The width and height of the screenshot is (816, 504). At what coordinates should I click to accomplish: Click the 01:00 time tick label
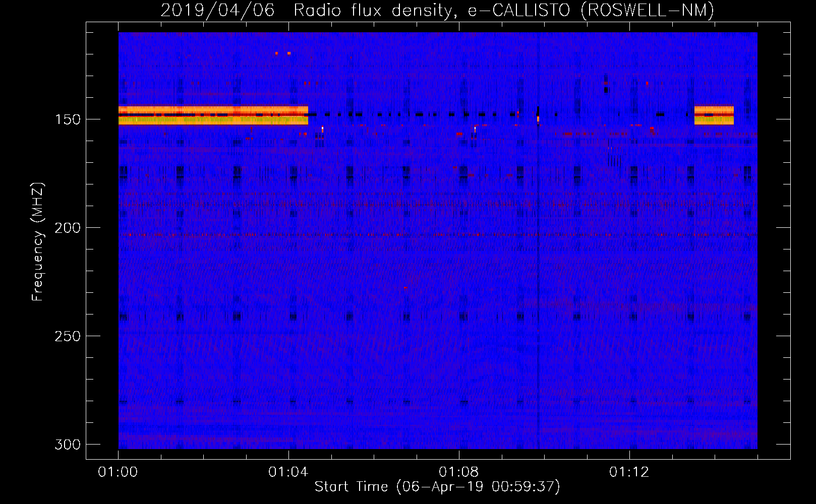click(x=118, y=472)
